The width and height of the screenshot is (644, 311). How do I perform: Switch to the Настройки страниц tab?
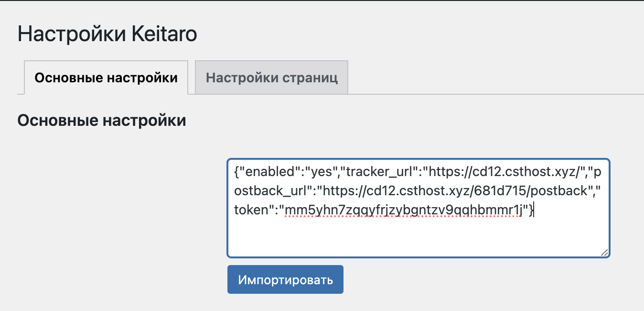(272, 78)
